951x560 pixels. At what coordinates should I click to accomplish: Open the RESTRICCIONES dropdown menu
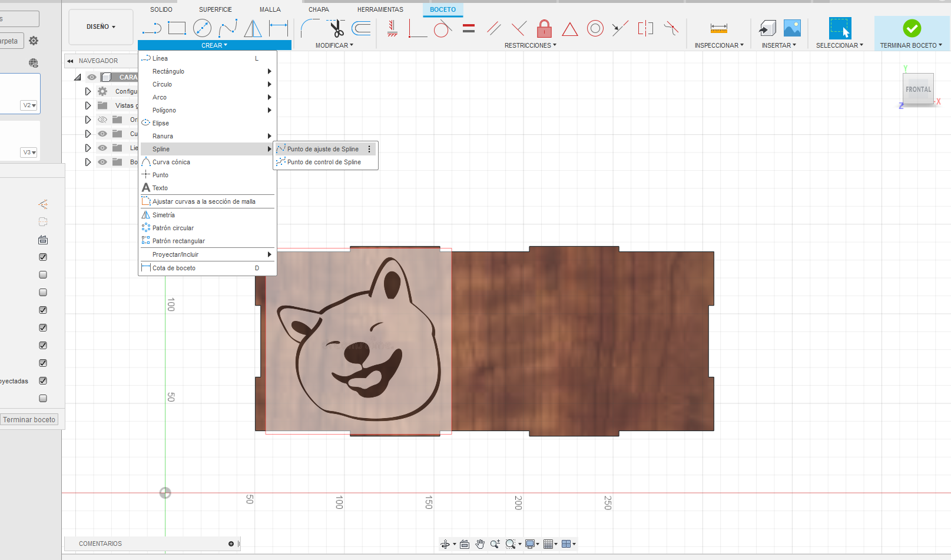[x=530, y=45]
